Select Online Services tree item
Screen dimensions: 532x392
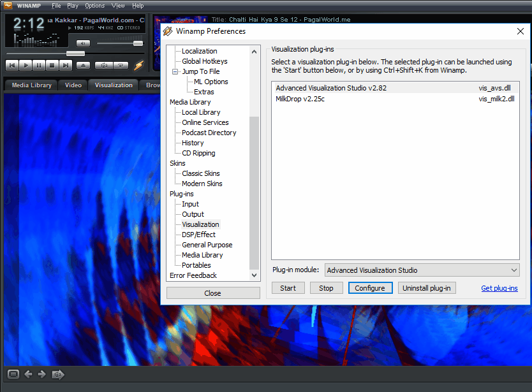(205, 122)
